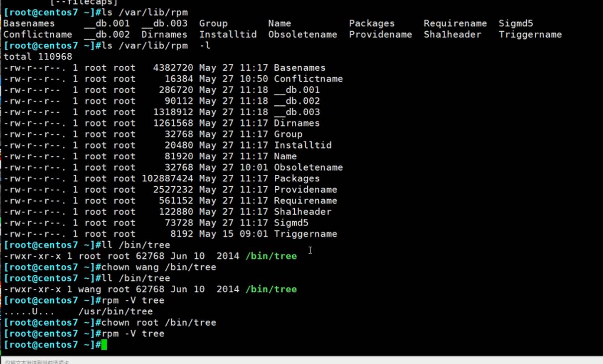The image size is (603, 364).
Task: Click the green /bin/tree path owned by root
Action: tap(271, 256)
